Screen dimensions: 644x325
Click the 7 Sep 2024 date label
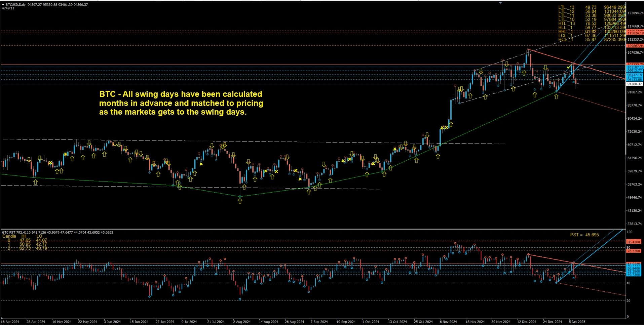[x=319, y=322]
